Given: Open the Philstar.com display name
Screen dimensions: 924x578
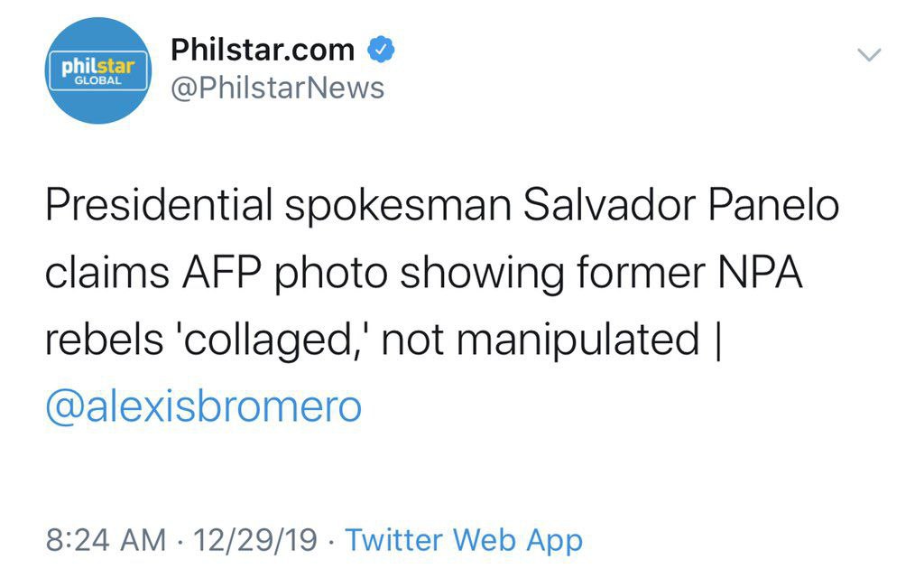Looking at the screenshot, I should point(263,51).
